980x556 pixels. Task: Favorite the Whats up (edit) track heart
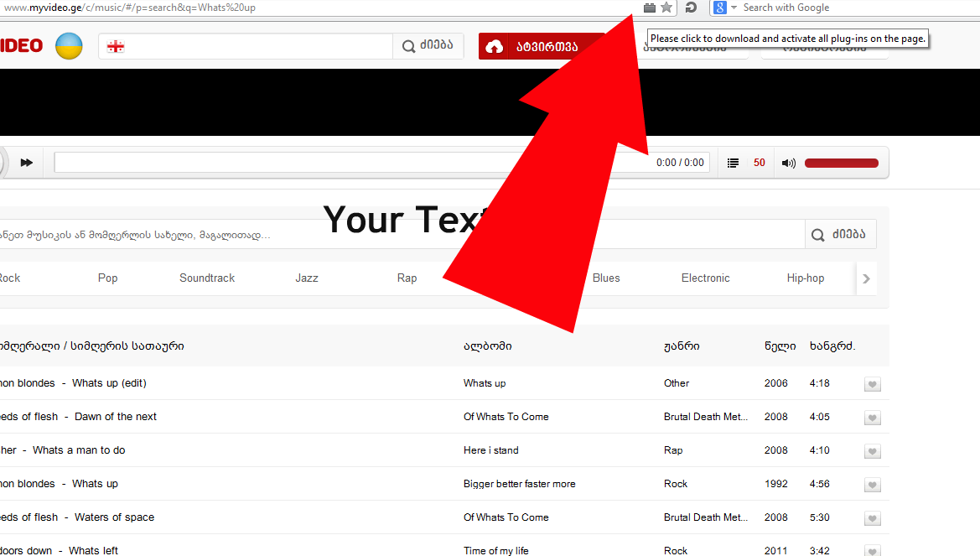(873, 384)
